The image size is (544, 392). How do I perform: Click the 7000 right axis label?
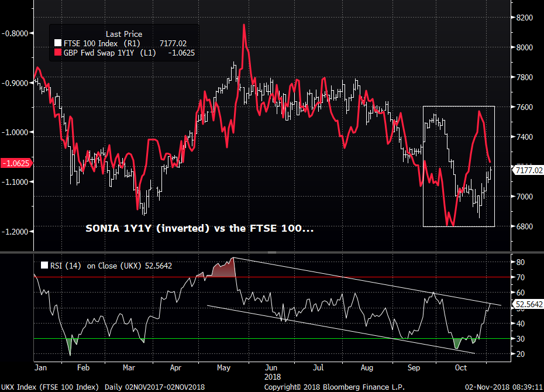click(525, 197)
